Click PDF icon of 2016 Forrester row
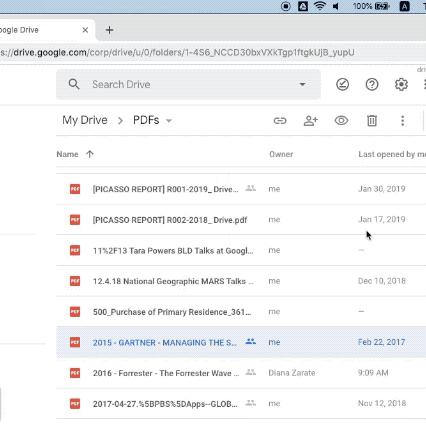The image size is (426, 426). coord(75,373)
